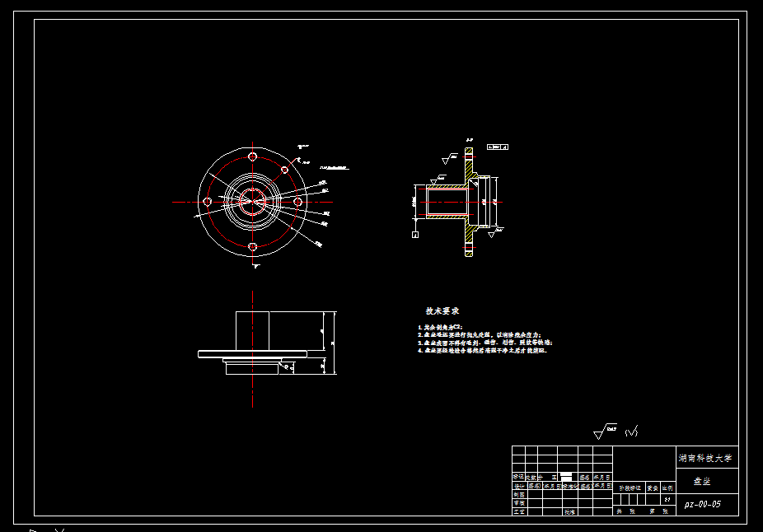Pick the parenthesized check symbol beside roughness mark
Screen dimensions: 763x532
tap(631, 432)
